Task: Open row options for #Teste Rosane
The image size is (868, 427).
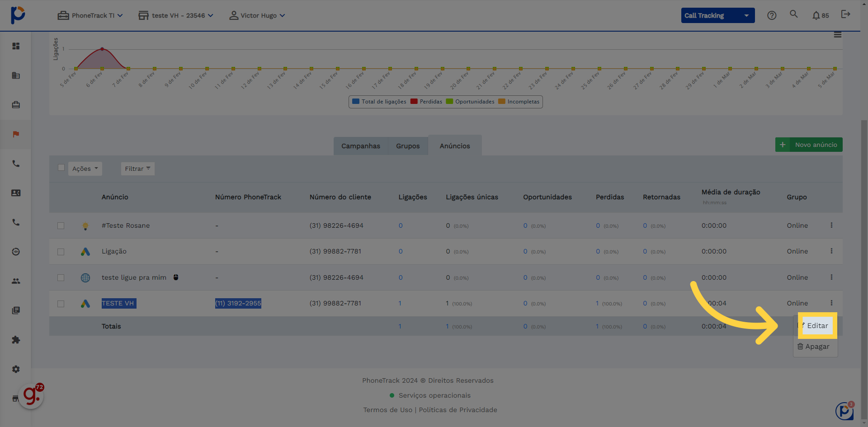Action: click(x=831, y=225)
